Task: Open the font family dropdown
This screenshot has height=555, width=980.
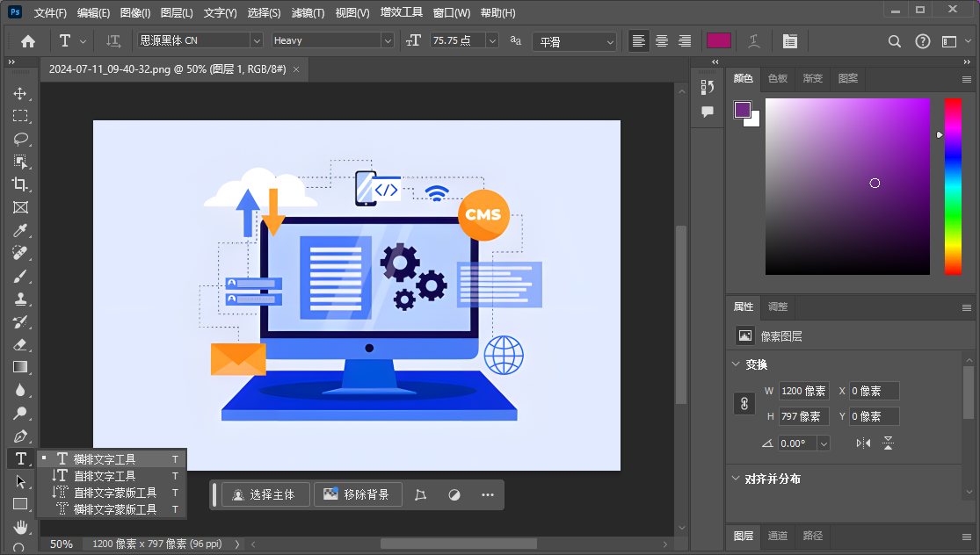Action: 257,40
